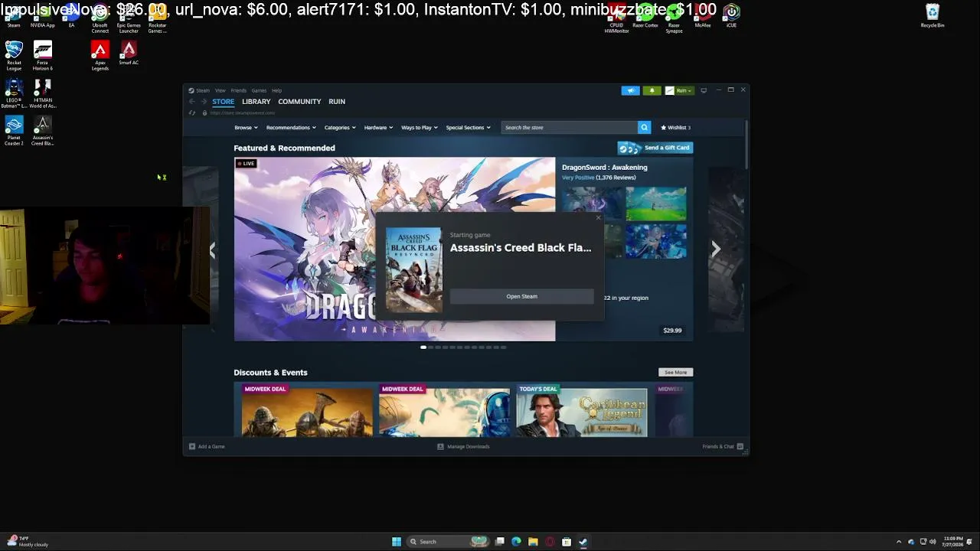
Task: Go back using Steam's back arrow
Action: pos(191,102)
